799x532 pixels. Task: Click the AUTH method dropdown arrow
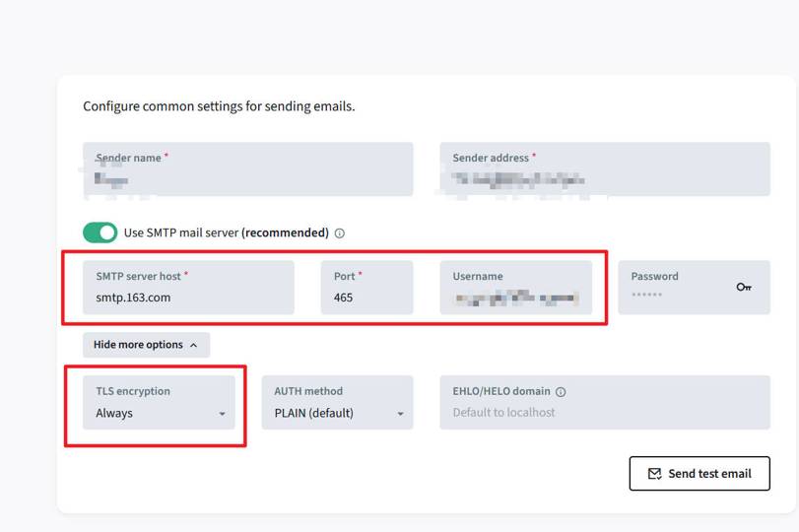pos(400,414)
